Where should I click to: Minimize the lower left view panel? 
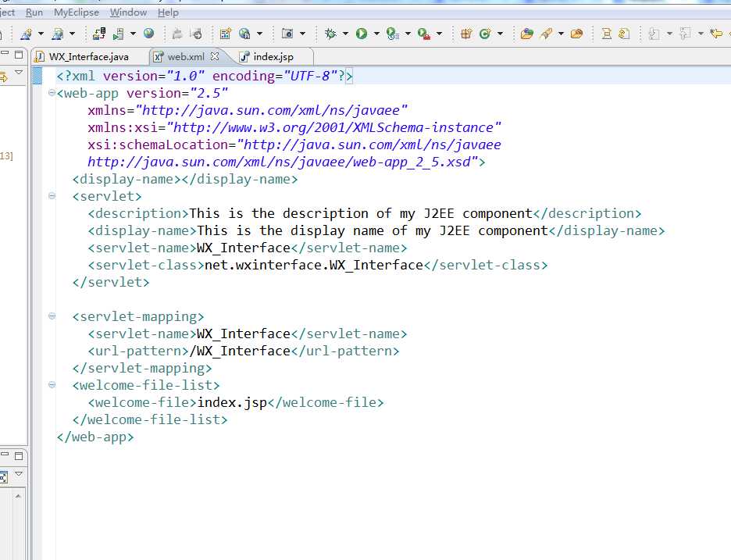click(5, 455)
